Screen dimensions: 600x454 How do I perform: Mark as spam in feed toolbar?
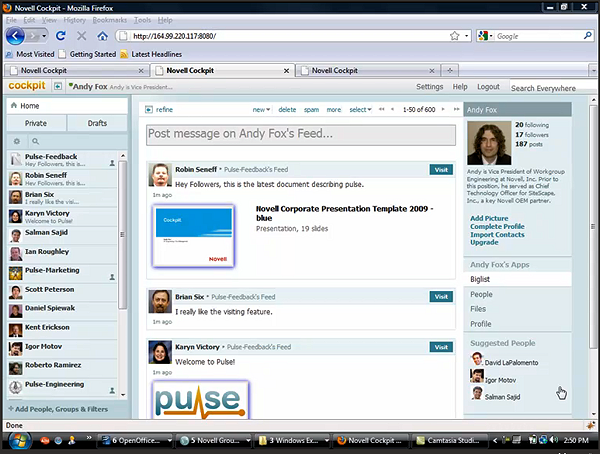(311, 109)
